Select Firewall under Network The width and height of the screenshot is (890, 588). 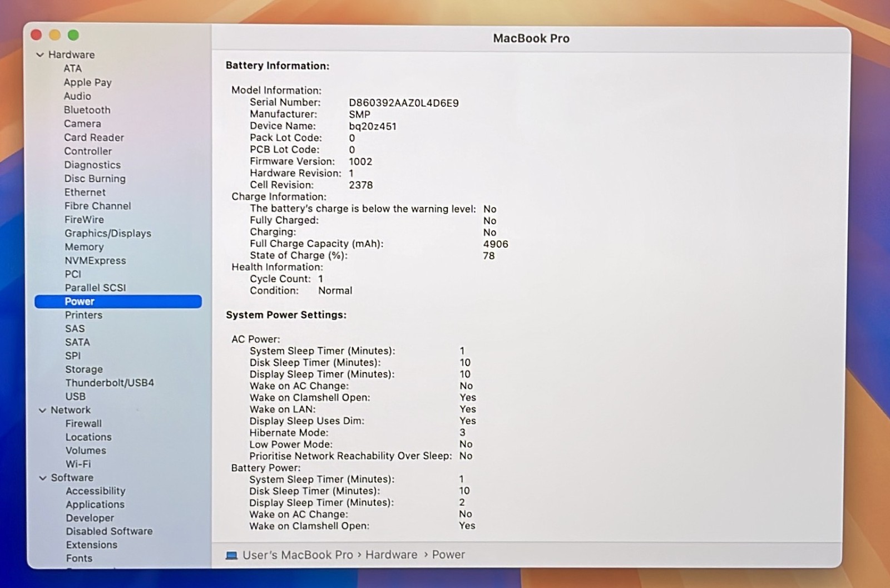point(83,423)
